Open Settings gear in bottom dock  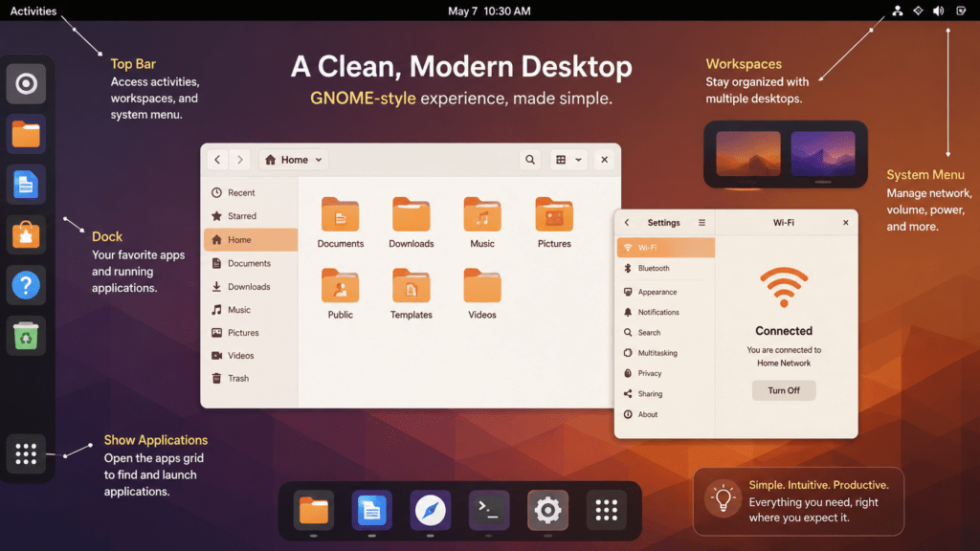pos(547,511)
